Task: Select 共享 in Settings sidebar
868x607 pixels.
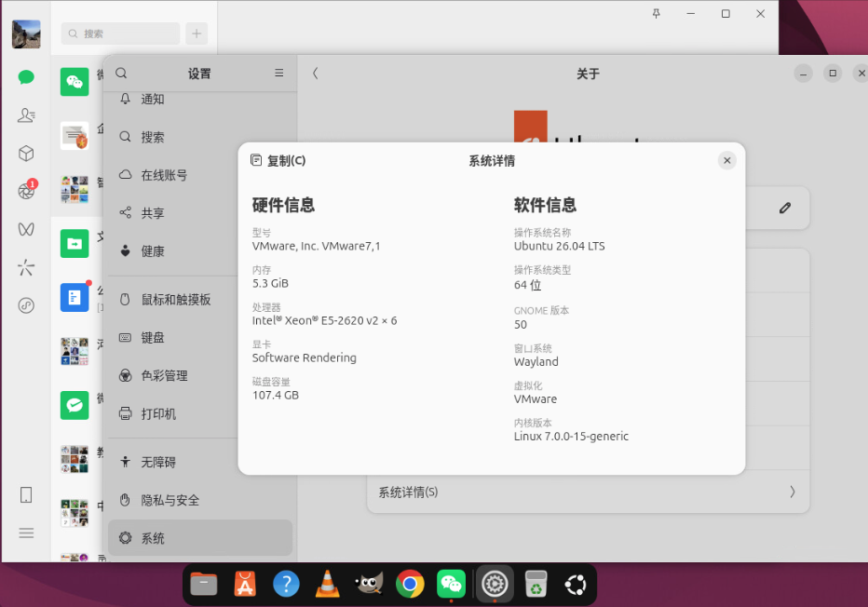Action: (200, 213)
